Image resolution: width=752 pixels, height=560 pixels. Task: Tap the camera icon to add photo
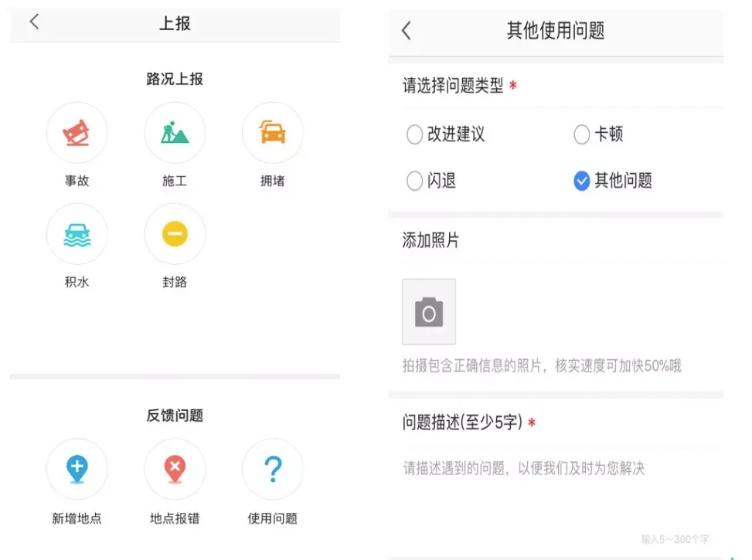pyautogui.click(x=429, y=311)
